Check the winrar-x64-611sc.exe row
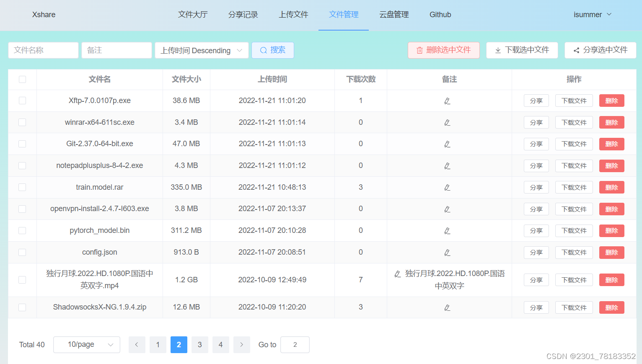 pos(23,122)
